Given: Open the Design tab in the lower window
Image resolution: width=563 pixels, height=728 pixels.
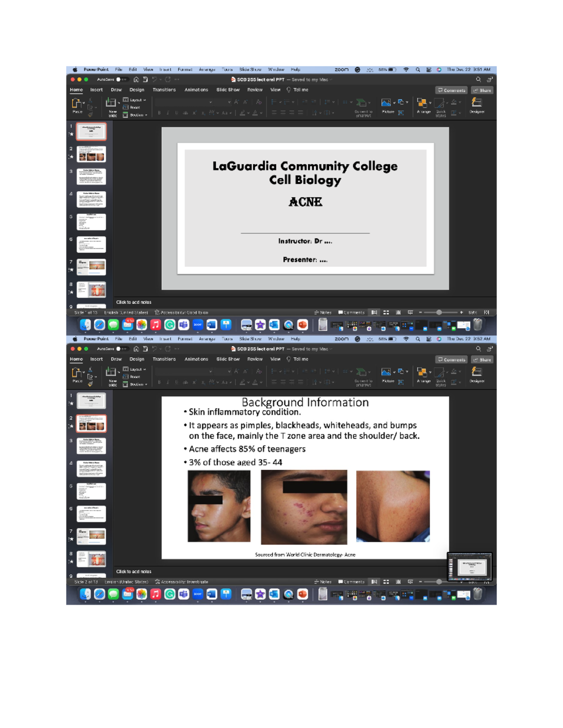Looking at the screenshot, I should (137, 359).
